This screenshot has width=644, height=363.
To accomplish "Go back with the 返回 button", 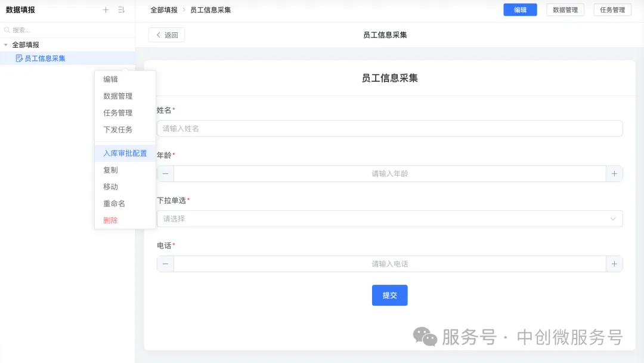I will tap(166, 35).
